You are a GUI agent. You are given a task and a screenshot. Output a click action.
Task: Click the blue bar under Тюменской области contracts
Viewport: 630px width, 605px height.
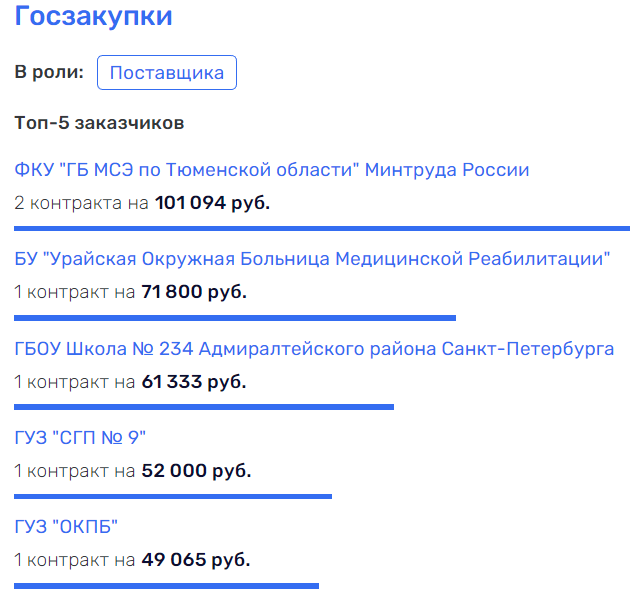pos(322,229)
